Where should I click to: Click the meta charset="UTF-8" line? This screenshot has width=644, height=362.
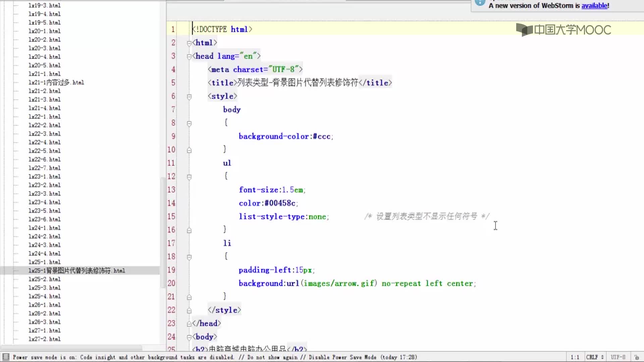[255, 69]
